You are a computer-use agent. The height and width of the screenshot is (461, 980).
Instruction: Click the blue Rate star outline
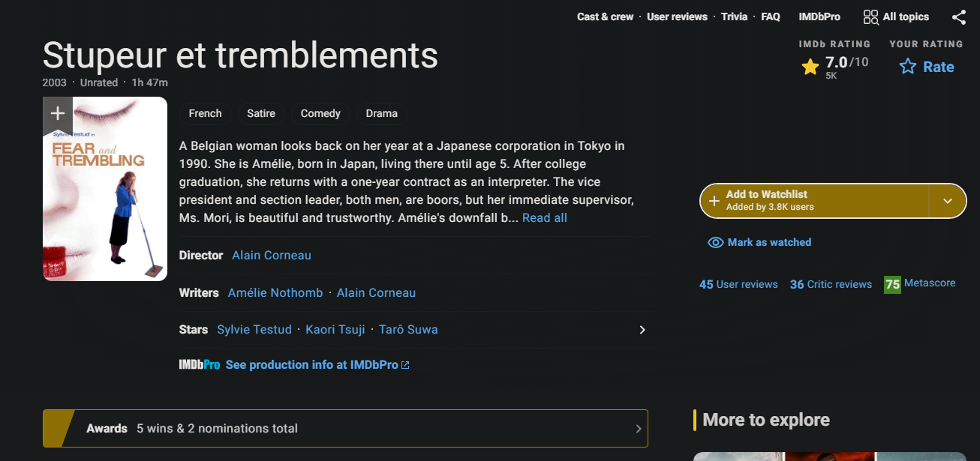pos(908,67)
